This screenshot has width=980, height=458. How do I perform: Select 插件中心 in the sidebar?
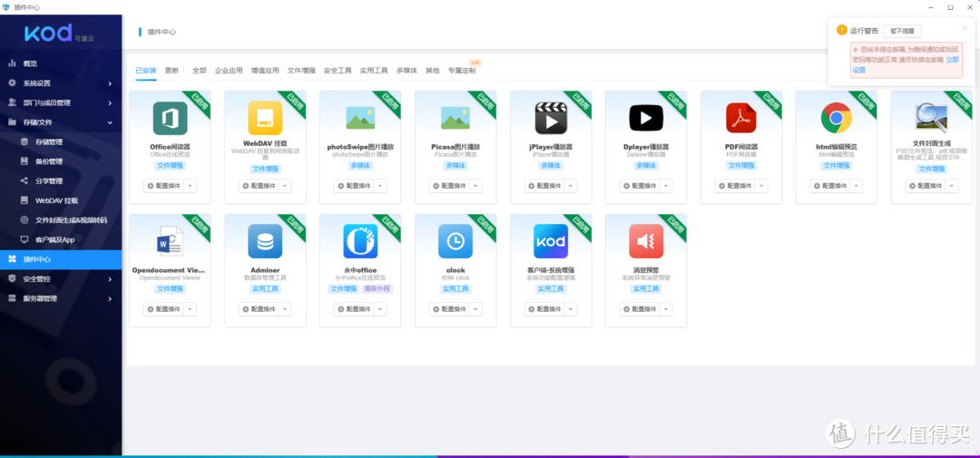[62, 259]
